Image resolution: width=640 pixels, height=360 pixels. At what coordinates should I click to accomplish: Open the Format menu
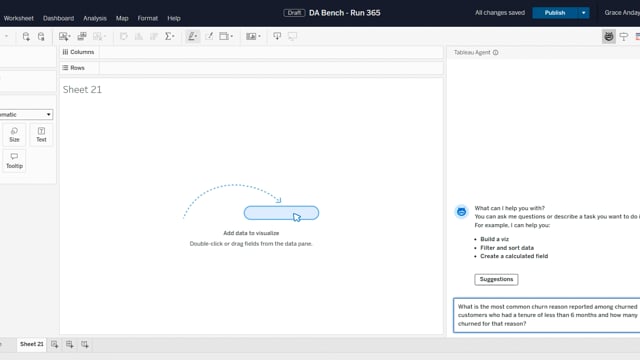(147, 18)
